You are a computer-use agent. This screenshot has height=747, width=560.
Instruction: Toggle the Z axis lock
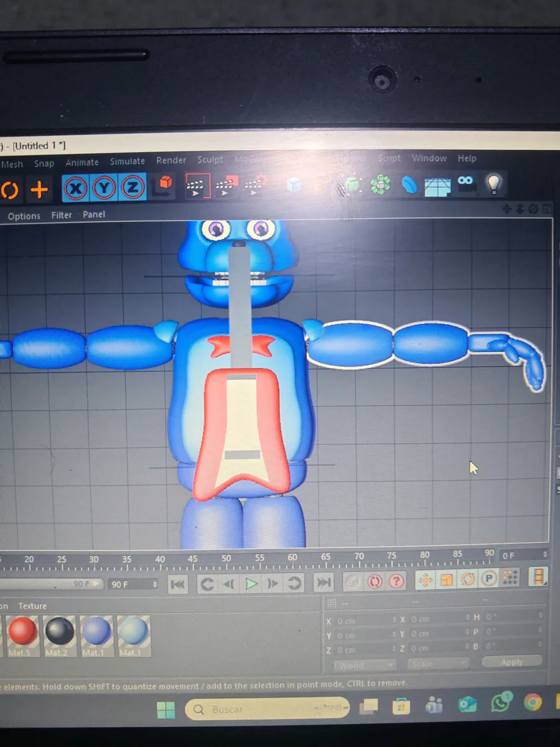coord(133,187)
